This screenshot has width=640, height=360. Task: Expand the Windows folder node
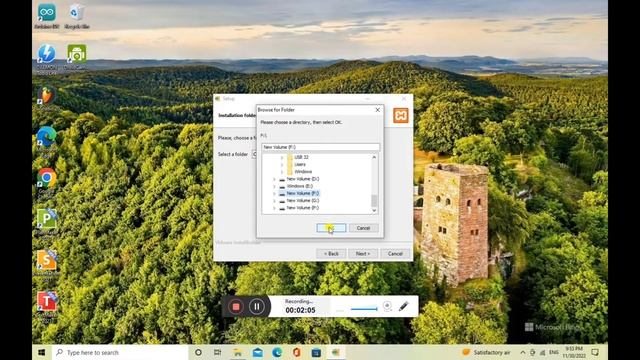(x=282, y=172)
